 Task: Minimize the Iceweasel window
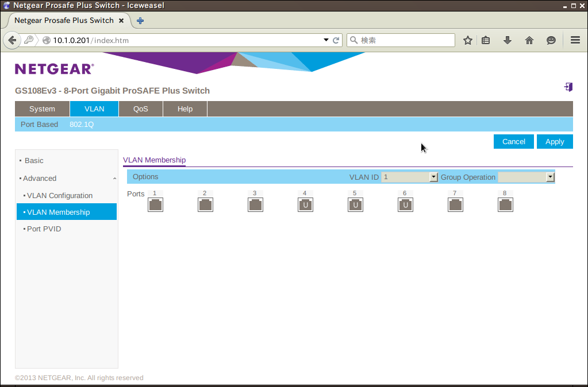(x=565, y=6)
